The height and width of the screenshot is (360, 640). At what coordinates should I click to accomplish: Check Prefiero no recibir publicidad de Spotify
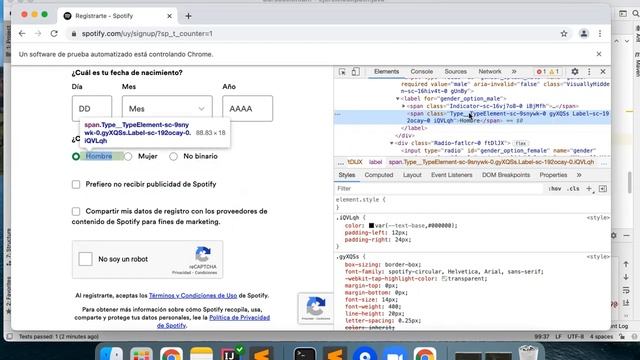[x=76, y=184]
